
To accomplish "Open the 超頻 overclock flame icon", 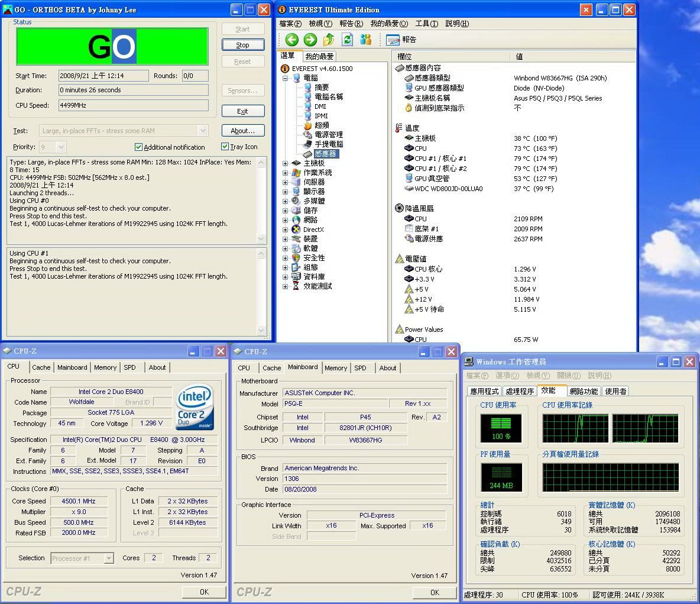I will coord(307,125).
